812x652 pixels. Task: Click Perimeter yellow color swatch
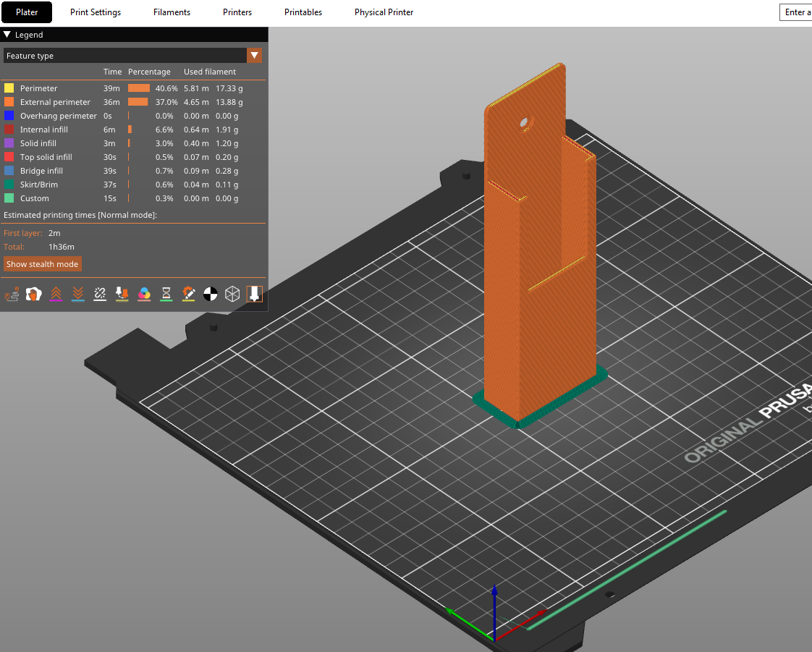(x=9, y=88)
